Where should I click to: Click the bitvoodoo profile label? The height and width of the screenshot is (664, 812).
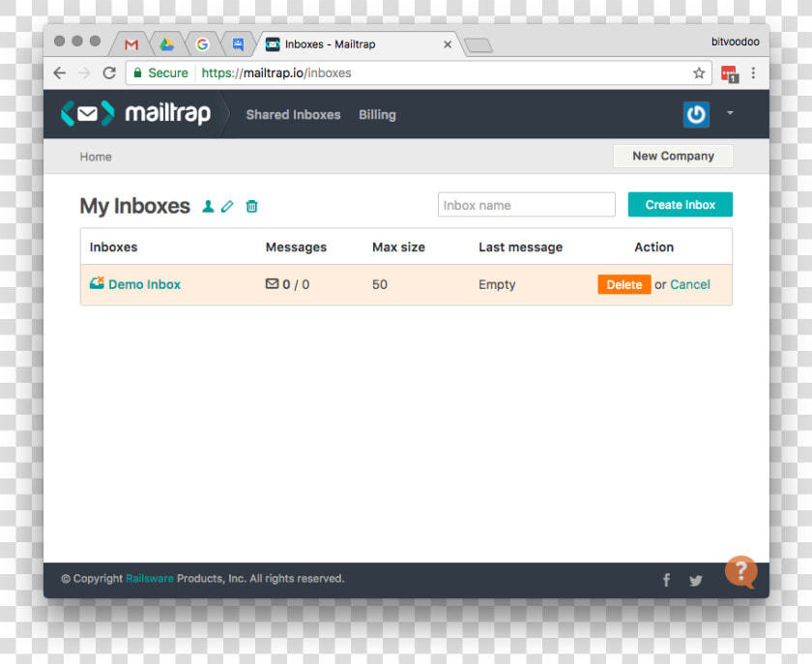[x=736, y=42]
